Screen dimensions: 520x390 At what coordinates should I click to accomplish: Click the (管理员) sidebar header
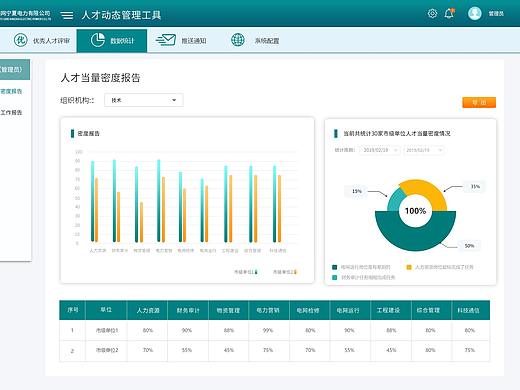click(x=15, y=69)
